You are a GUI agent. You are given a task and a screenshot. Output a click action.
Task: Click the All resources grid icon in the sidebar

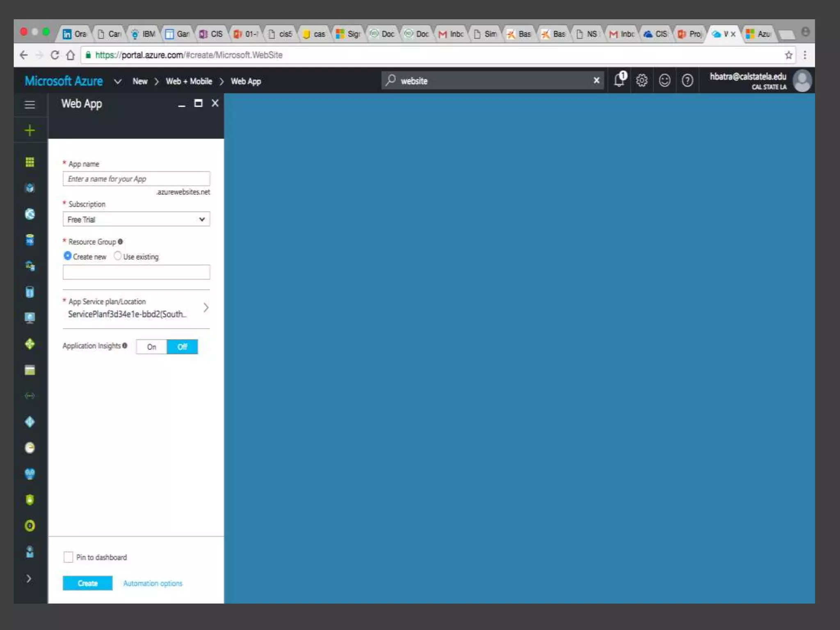(x=30, y=162)
